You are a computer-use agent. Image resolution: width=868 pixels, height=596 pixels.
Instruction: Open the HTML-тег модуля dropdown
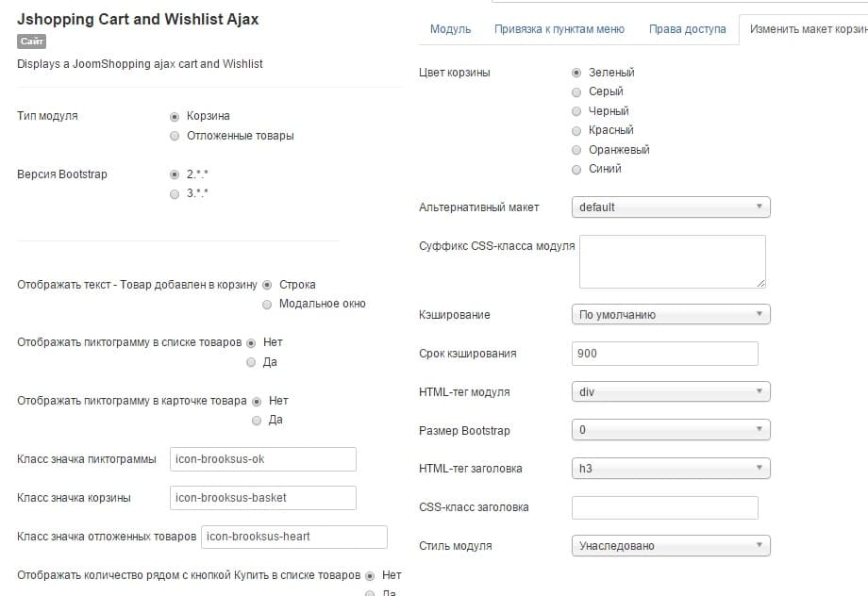tap(671, 391)
